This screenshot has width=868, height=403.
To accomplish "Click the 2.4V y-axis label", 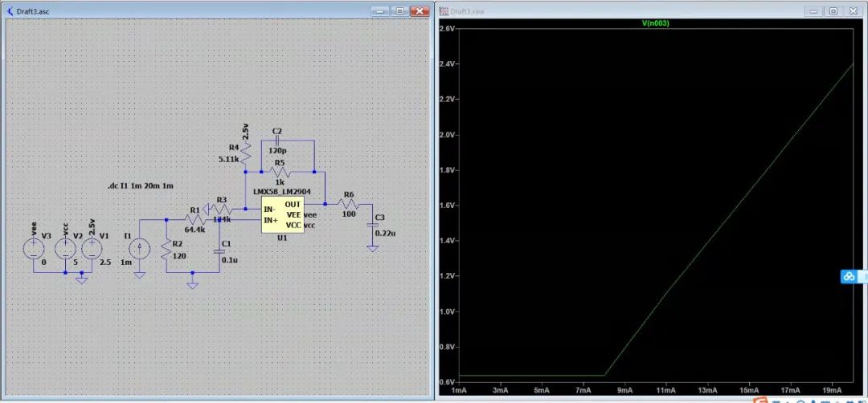I will point(447,63).
